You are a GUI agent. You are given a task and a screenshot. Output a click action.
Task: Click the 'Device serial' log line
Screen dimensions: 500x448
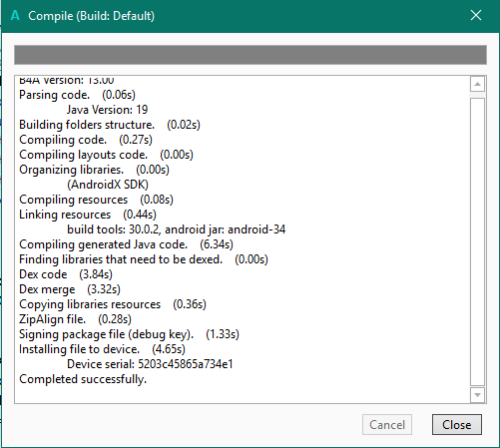coord(150,364)
